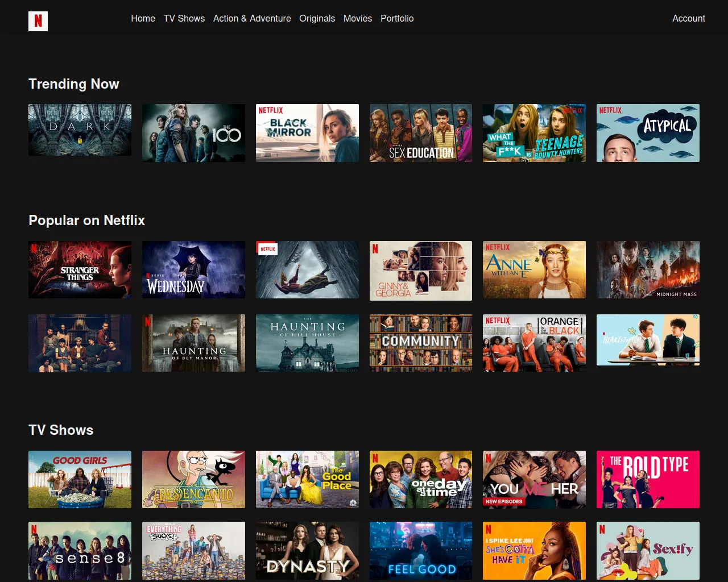The image size is (728, 582).
Task: Switch to Movies in the navigation
Action: (x=358, y=18)
